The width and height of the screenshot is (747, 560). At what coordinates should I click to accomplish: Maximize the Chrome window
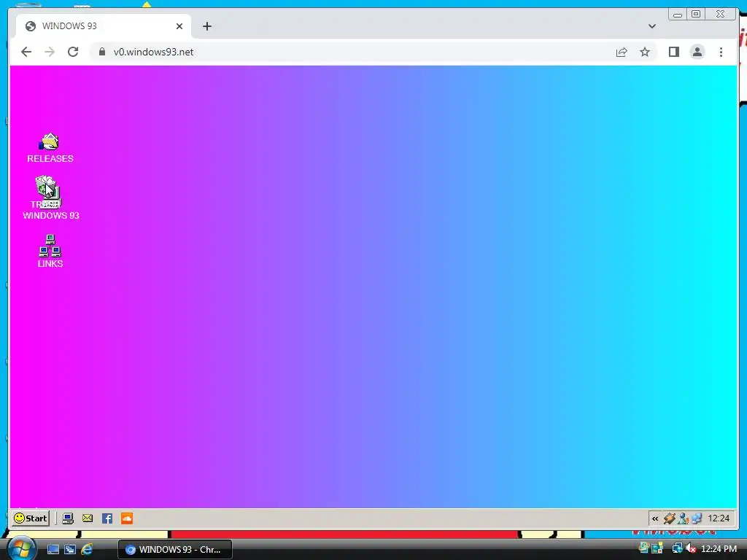pyautogui.click(x=696, y=15)
